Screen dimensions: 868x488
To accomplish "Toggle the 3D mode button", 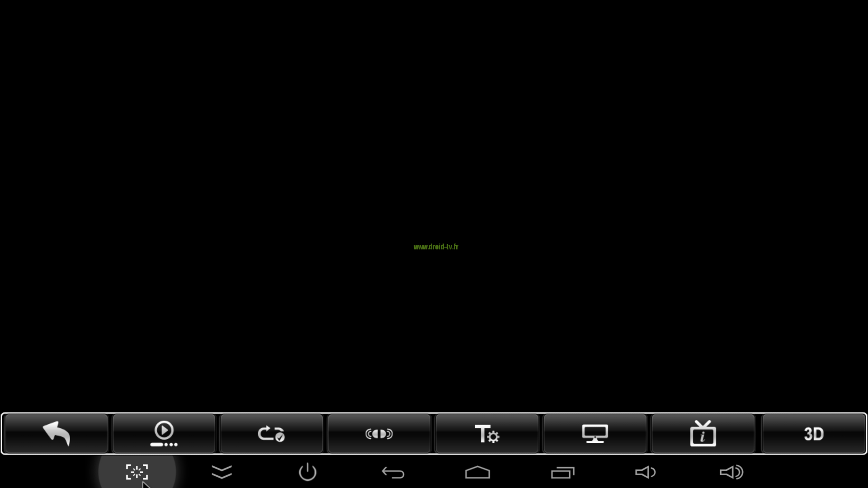I will pyautogui.click(x=812, y=433).
